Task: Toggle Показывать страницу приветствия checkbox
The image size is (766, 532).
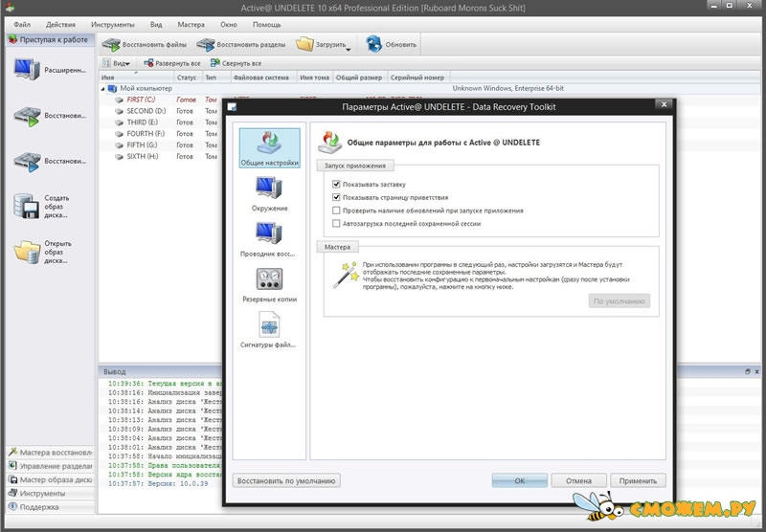Action: point(336,197)
